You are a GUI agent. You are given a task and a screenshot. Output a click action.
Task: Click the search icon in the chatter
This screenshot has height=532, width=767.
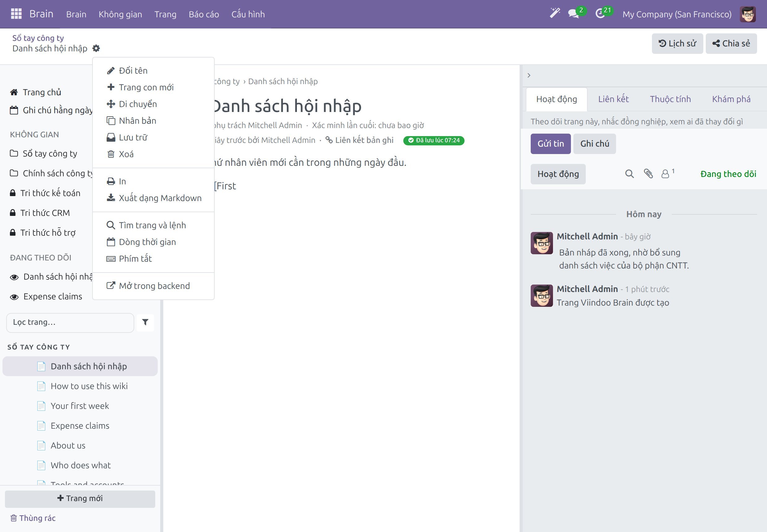point(629,174)
